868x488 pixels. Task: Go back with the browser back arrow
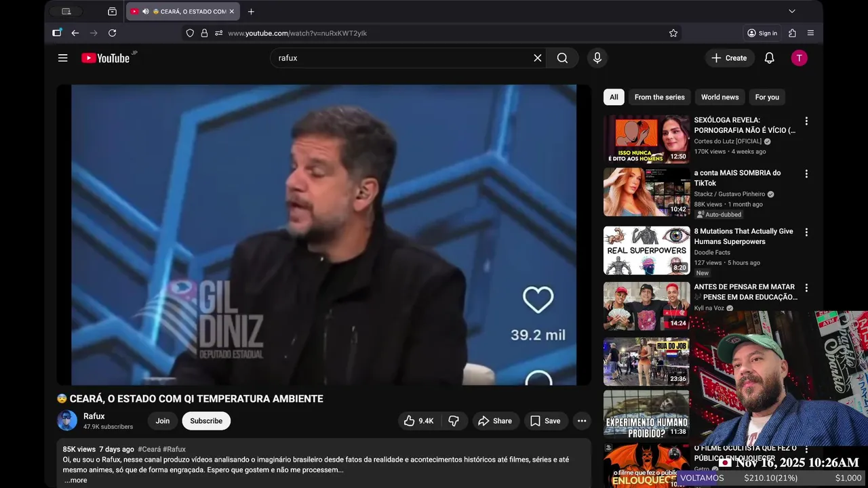pyautogui.click(x=75, y=33)
